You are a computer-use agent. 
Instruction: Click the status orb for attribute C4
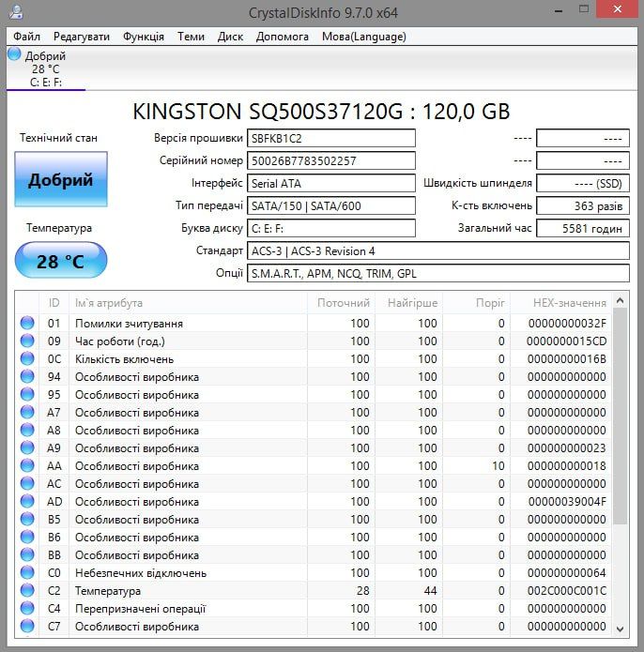[27, 608]
